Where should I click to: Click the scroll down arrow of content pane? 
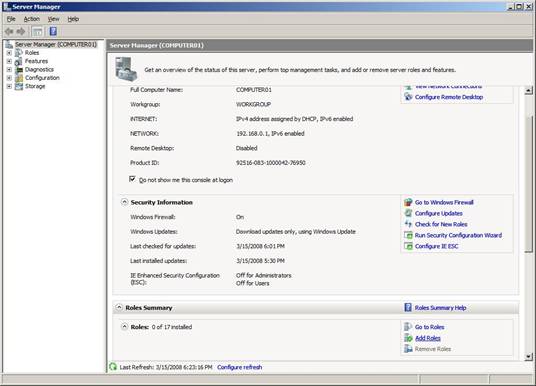click(528, 357)
